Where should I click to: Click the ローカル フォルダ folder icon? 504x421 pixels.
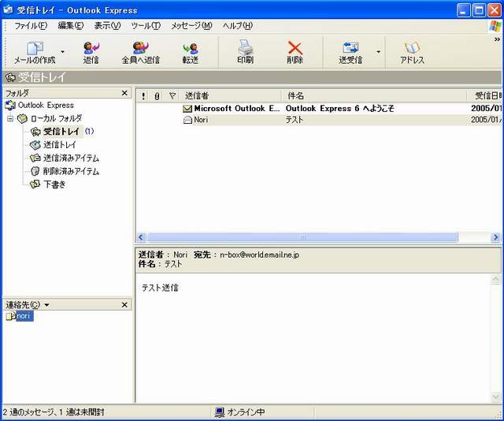tap(22, 118)
